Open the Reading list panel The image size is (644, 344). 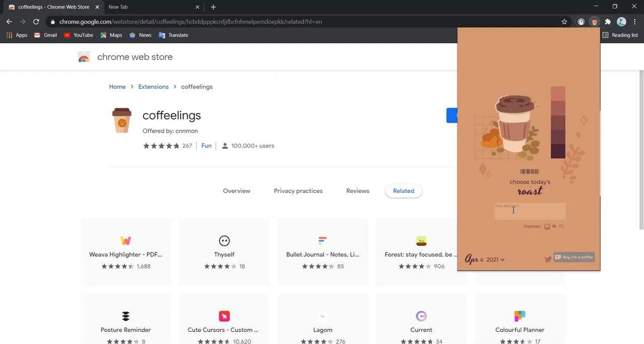click(x=620, y=35)
